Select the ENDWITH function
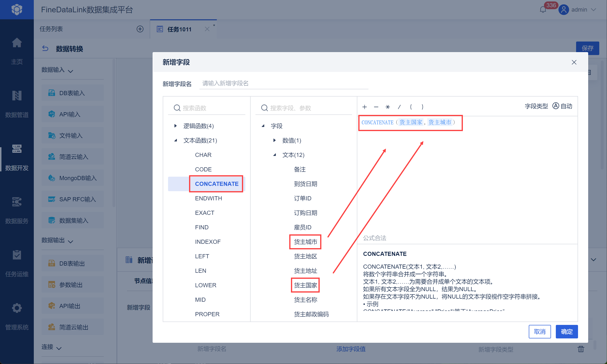Screen dimensions: 607x364 click(208, 198)
